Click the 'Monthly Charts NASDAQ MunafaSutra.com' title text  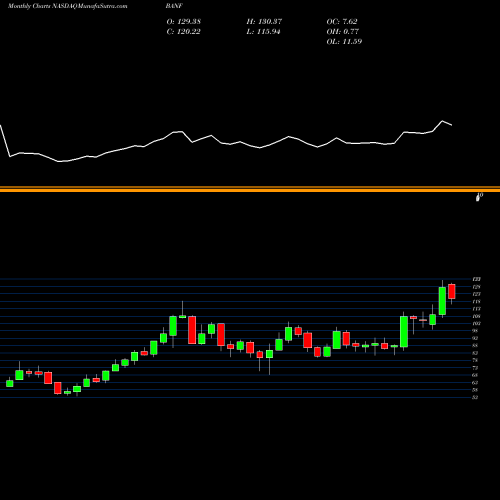tap(67, 6)
